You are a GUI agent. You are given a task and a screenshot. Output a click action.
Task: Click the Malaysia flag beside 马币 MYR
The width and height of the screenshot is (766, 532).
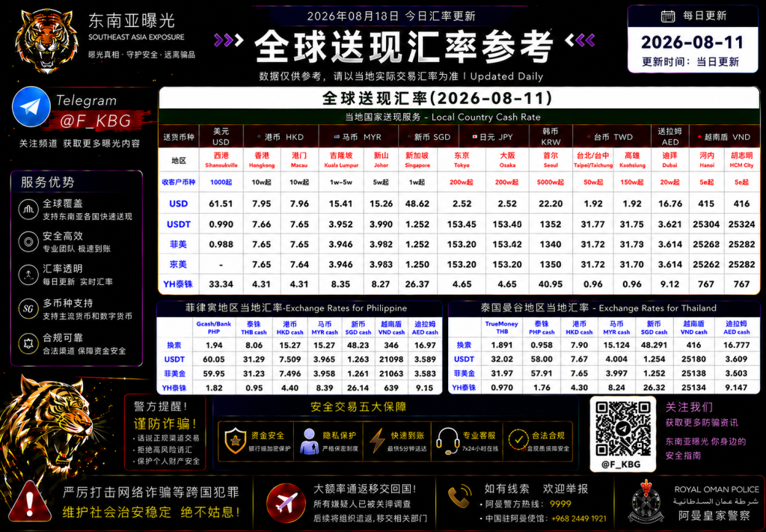click(337, 137)
